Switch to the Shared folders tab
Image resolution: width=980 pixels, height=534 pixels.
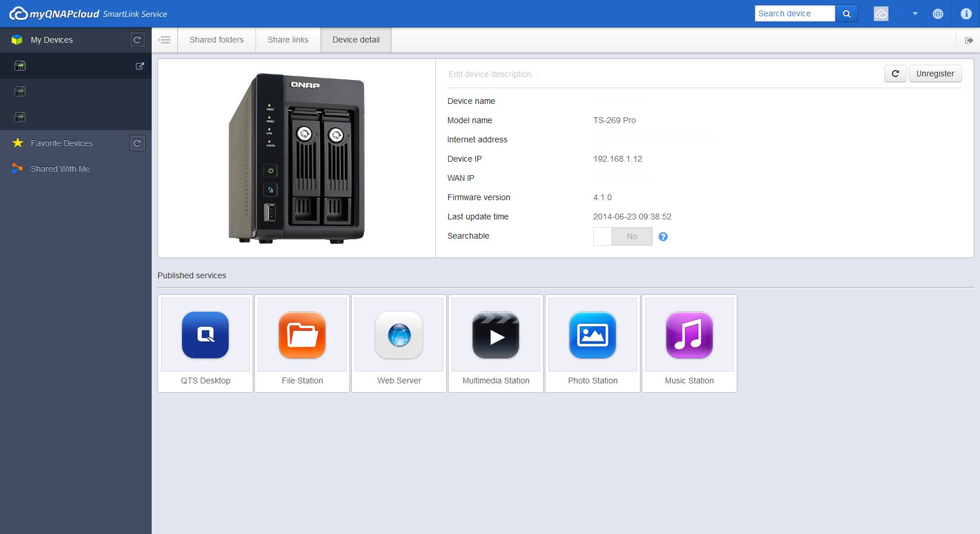tap(216, 40)
